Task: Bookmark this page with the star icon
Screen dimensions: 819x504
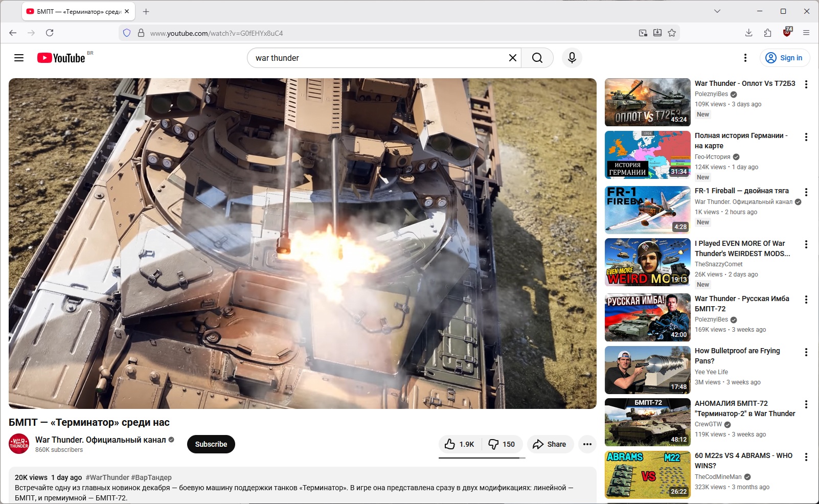Action: (x=672, y=33)
